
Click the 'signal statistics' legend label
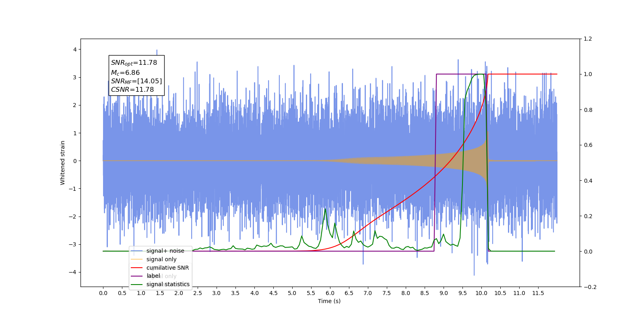pos(168,284)
